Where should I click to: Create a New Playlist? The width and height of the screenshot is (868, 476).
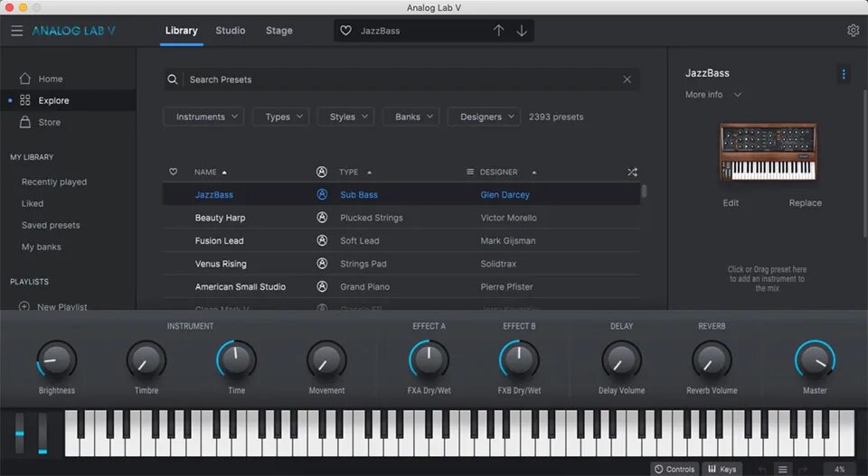(x=53, y=306)
